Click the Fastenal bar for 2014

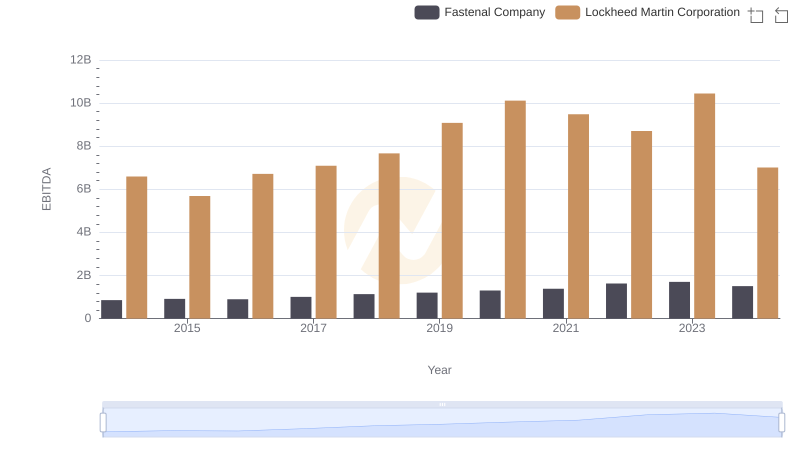pyautogui.click(x=111, y=309)
